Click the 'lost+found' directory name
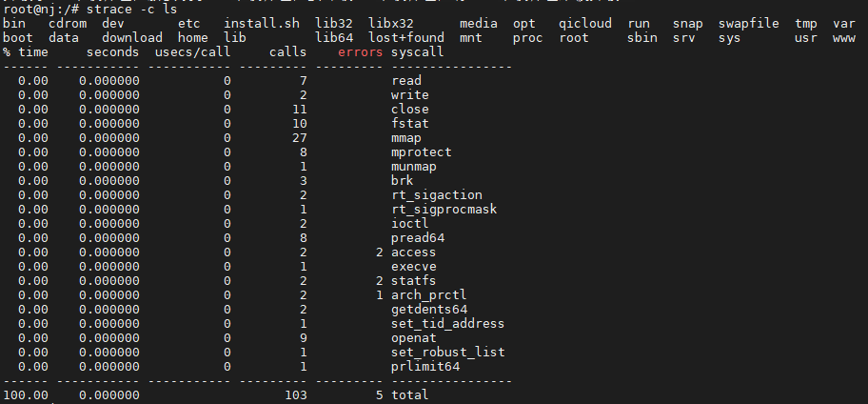868x404 pixels. pos(406,38)
